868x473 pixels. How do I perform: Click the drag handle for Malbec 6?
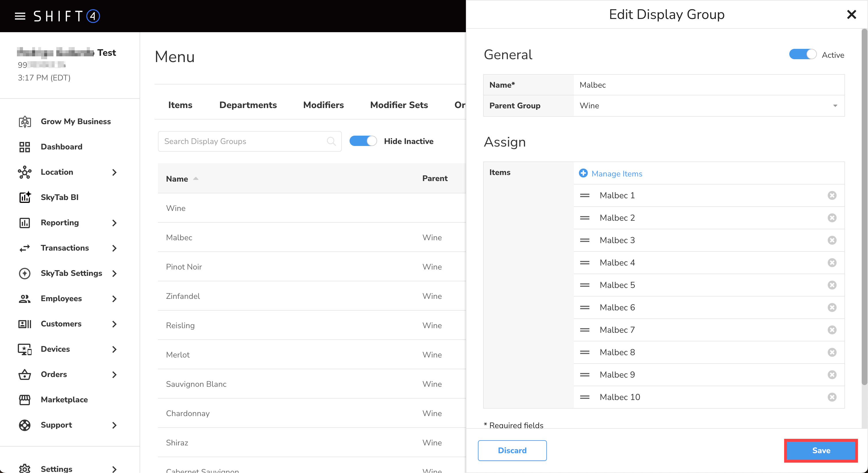(x=585, y=307)
